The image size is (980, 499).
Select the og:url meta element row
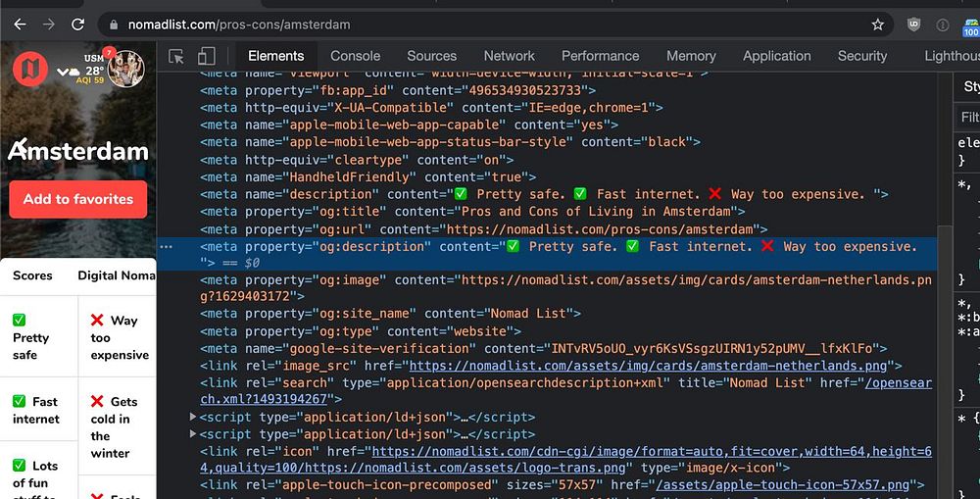coord(483,228)
